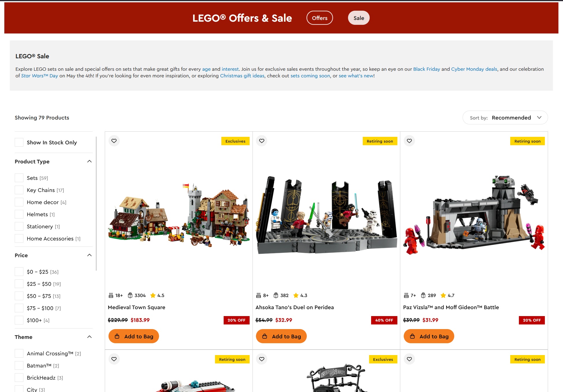563x392 pixels.
Task: Favorite the Paz Vizsla and Moff Gideon set
Action: [x=409, y=141]
